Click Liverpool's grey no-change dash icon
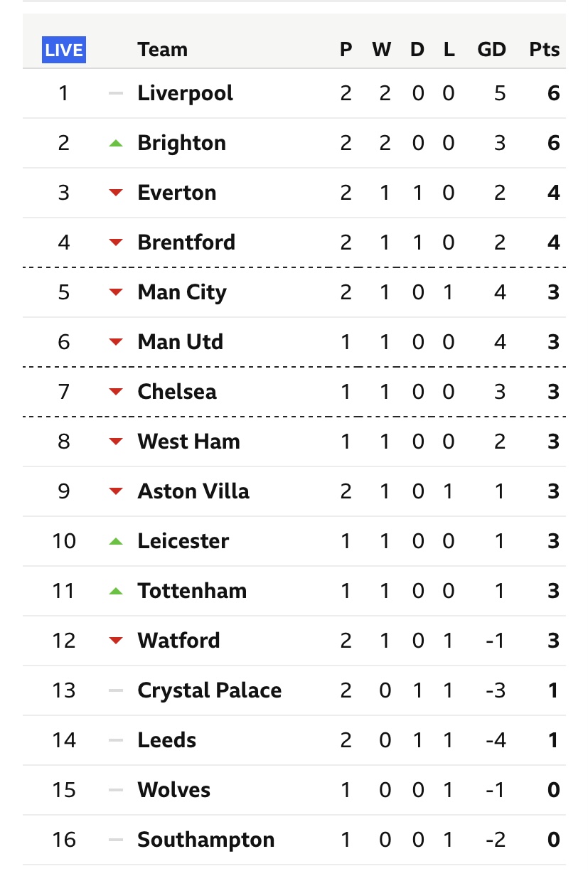 click(116, 93)
